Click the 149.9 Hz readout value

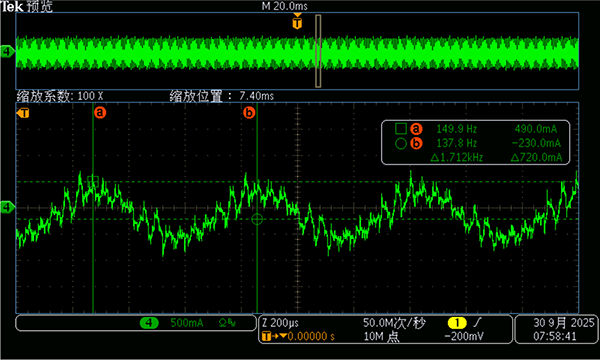click(457, 129)
